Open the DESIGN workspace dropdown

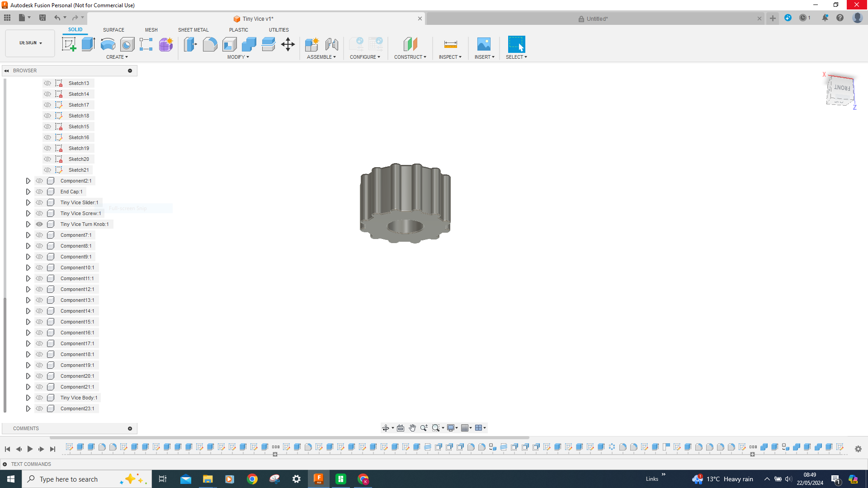pyautogui.click(x=30, y=43)
